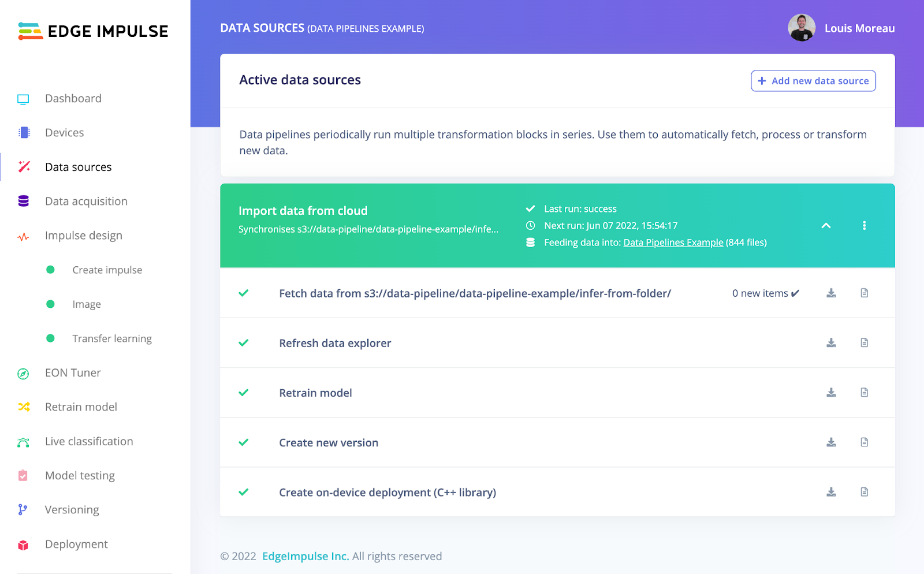Click Louis Moreau's profile avatar
Image resolution: width=924 pixels, height=574 pixels.
(802, 28)
